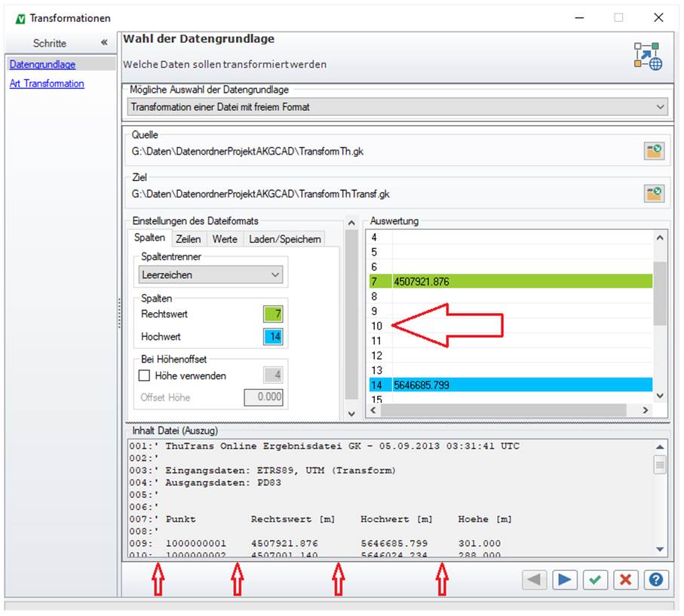Open the Spaltentrenner Leerzeichen dropdown
This screenshot has width=684, height=616.
(210, 275)
